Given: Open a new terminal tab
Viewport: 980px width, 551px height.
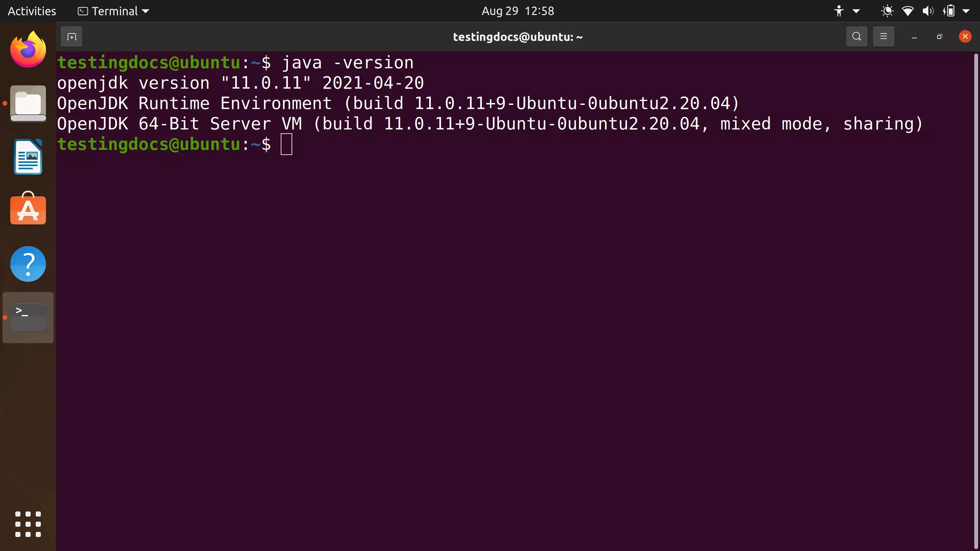Looking at the screenshot, I should coord(71,36).
